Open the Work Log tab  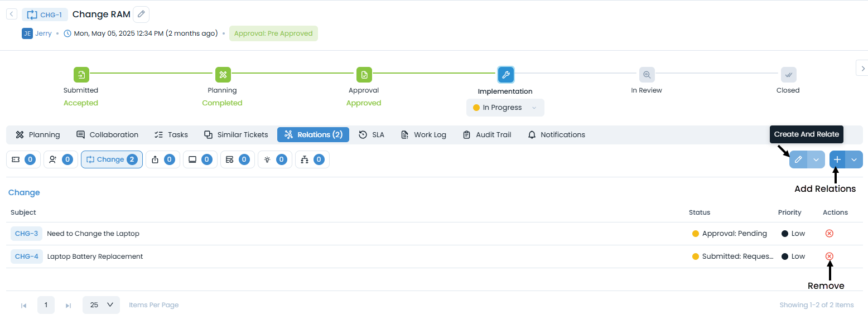tap(423, 134)
